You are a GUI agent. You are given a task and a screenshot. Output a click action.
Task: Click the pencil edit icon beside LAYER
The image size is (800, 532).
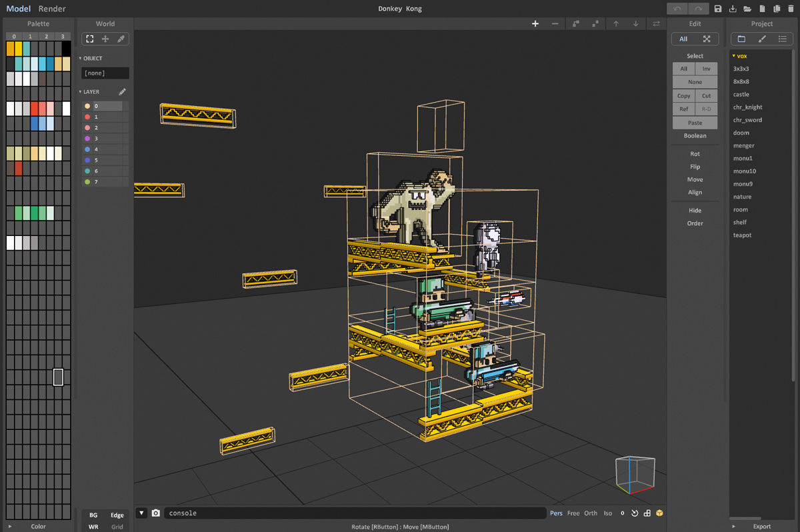(122, 92)
